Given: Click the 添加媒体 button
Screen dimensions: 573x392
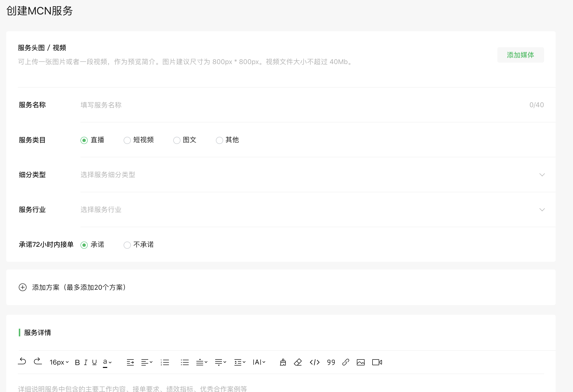Looking at the screenshot, I should click(x=520, y=55).
